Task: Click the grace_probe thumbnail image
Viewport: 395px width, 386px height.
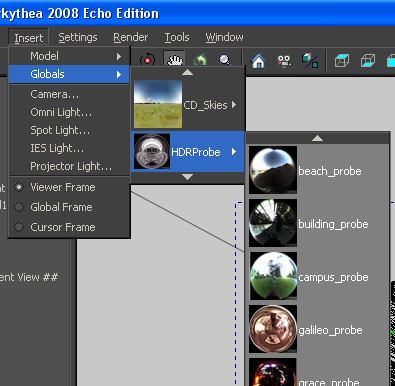Action: point(273,372)
